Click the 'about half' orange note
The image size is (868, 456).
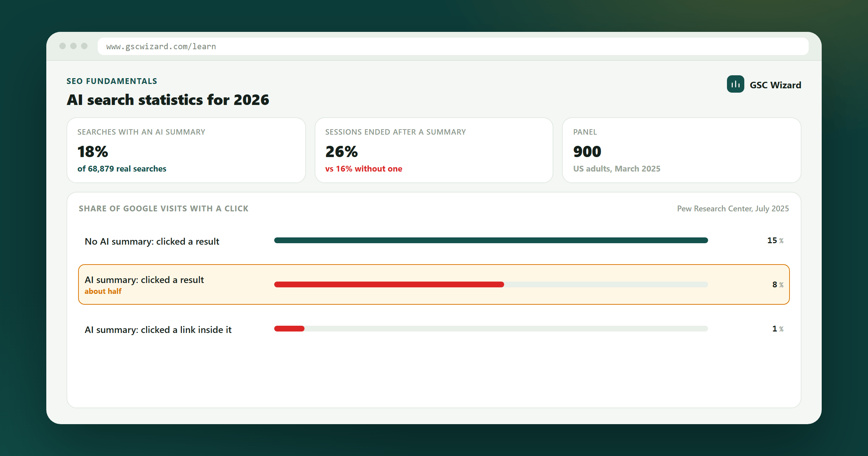pyautogui.click(x=103, y=291)
